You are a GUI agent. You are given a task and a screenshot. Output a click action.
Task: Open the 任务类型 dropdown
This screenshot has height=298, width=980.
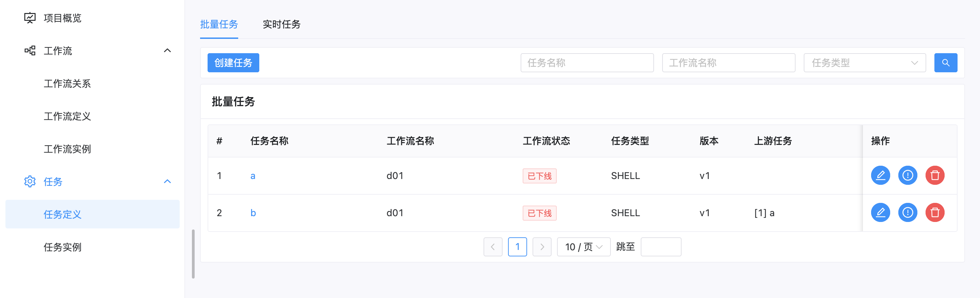[864, 62]
